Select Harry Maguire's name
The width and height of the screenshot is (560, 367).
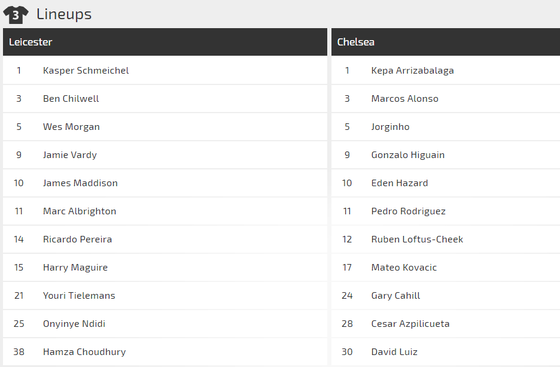pyautogui.click(x=75, y=267)
